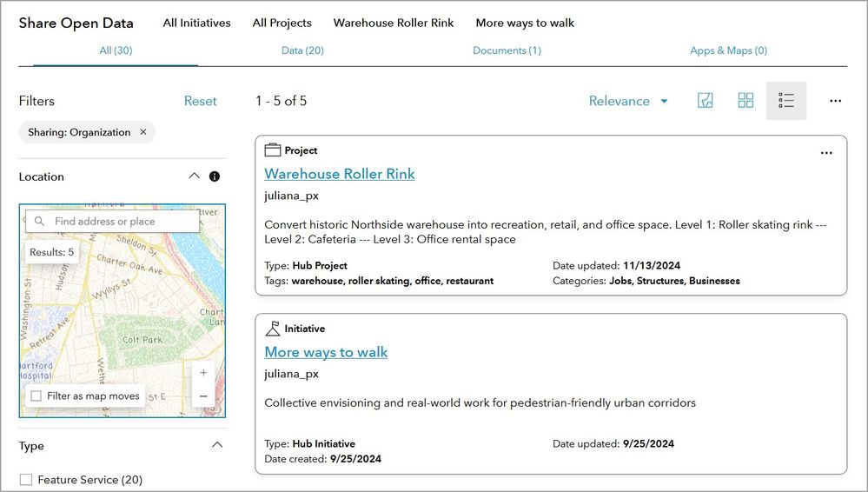Switch to grid card view
Image resolution: width=868 pixels, height=492 pixels.
click(x=745, y=101)
